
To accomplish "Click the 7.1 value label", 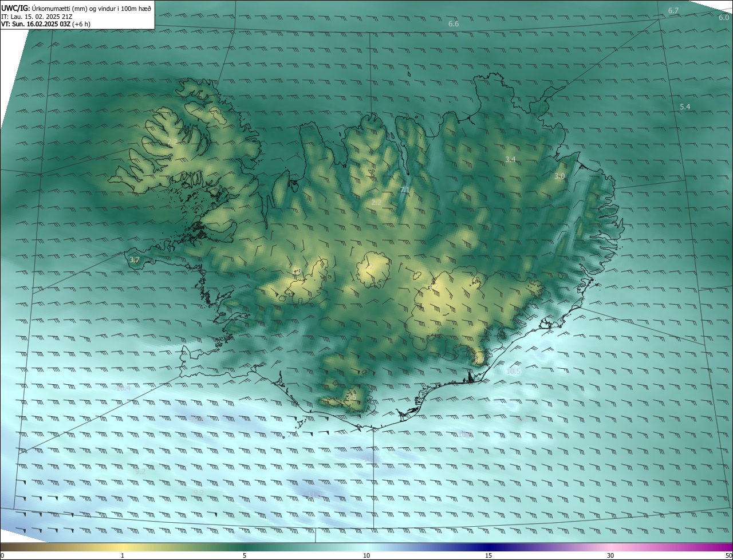I will (405, 190).
